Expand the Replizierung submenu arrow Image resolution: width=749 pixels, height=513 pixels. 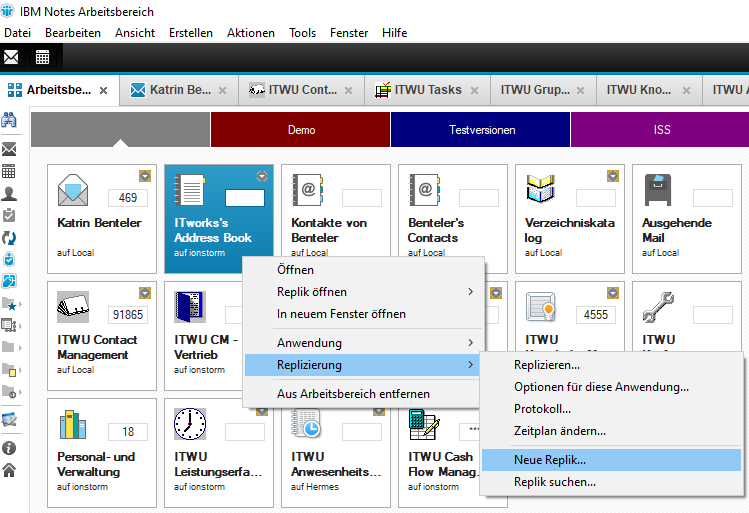[471, 364]
